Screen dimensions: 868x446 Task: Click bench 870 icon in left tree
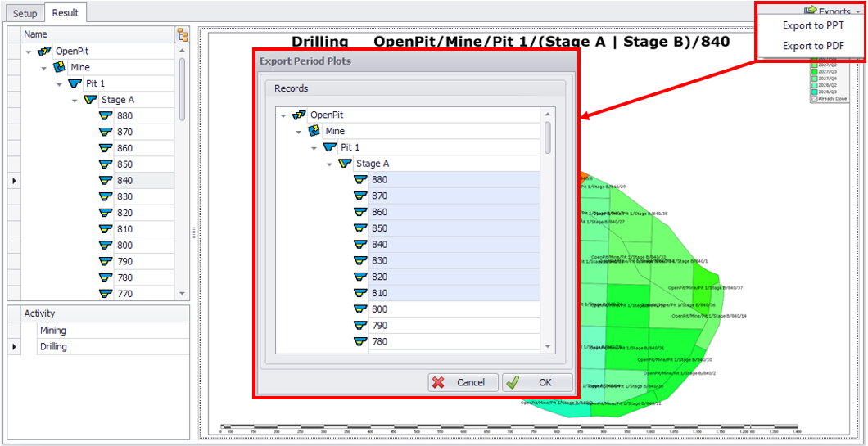pyautogui.click(x=106, y=132)
